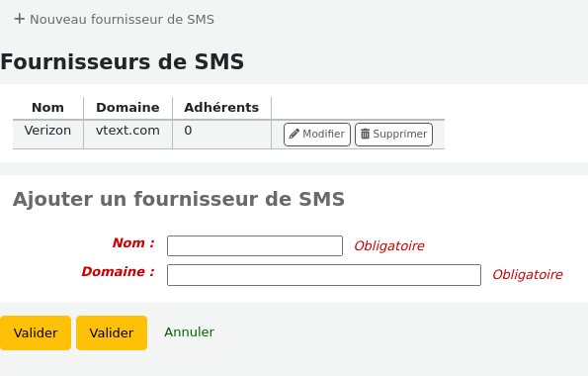
Task: Focus the Nom text field
Action: 255,245
